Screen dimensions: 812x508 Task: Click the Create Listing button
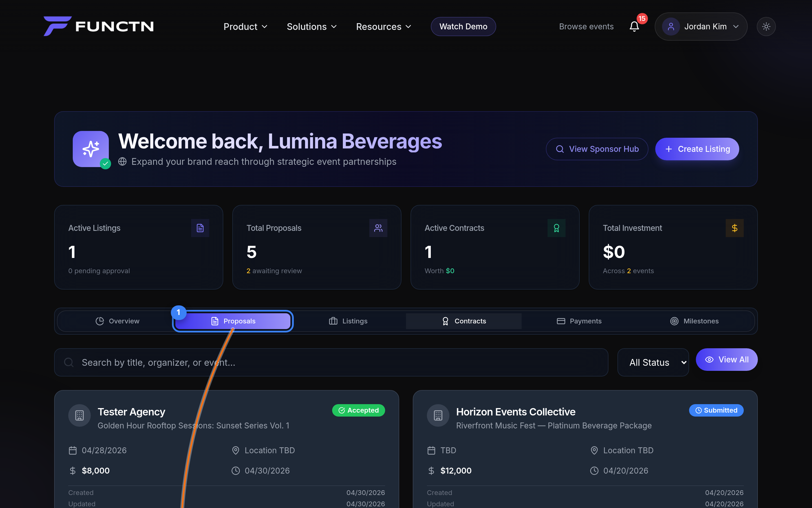(697, 149)
